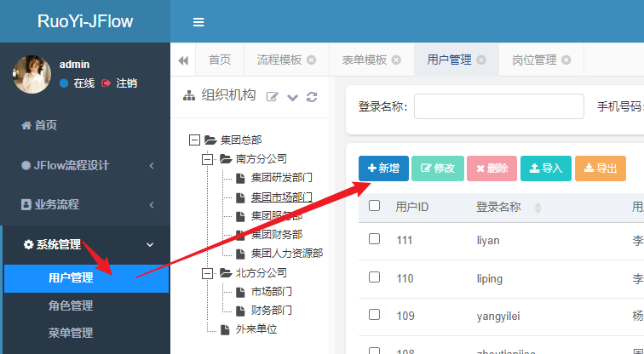Toggle the select-all checkbox in table header

pyautogui.click(x=374, y=206)
